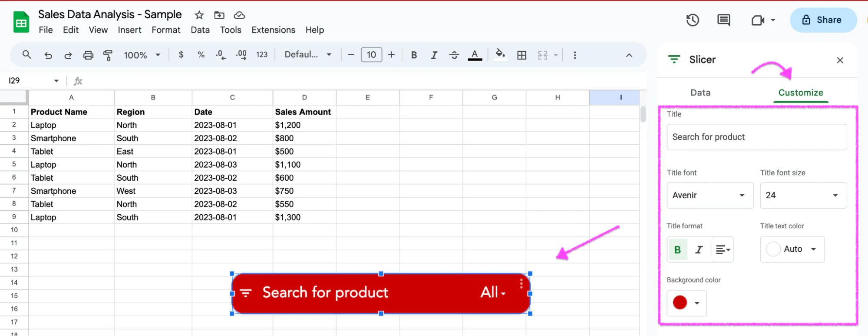This screenshot has width=868, height=336.
Task: Toggle bold in main toolbar
Action: point(414,55)
